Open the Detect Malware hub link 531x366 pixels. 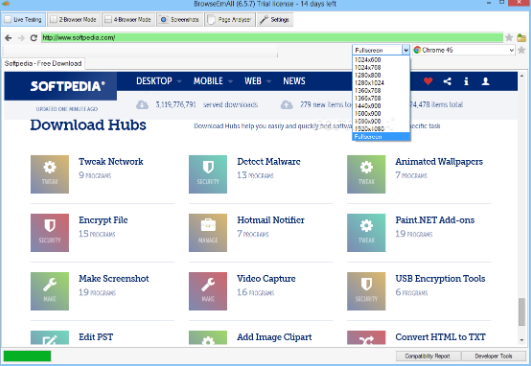pyautogui.click(x=269, y=162)
